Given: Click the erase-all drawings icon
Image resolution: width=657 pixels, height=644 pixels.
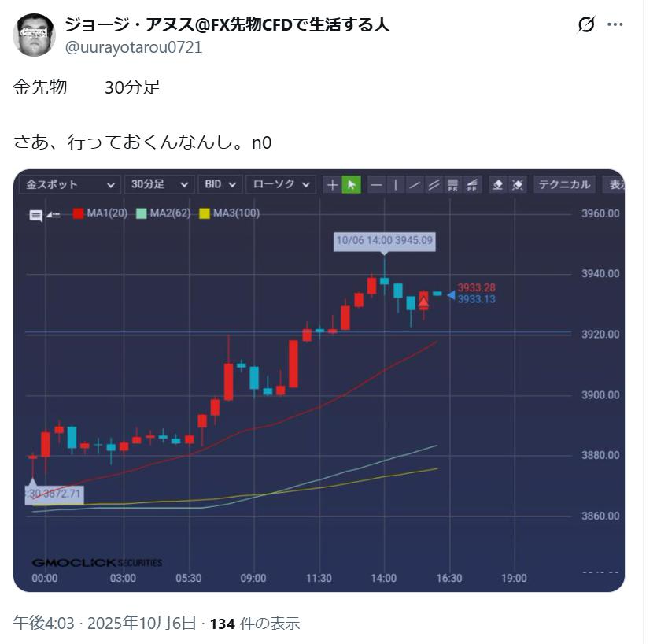Looking at the screenshot, I should (517, 185).
